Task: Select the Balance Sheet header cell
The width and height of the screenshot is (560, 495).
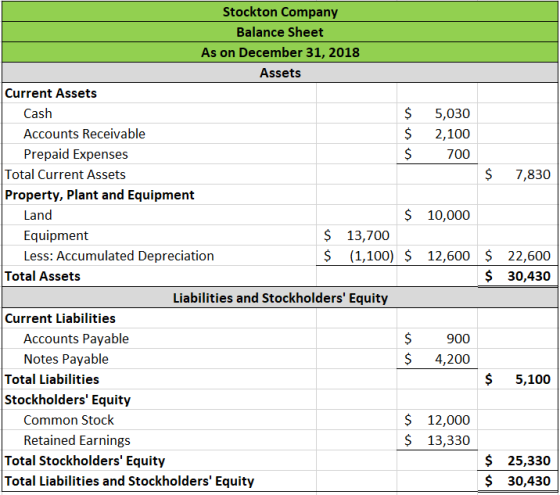Action: pyautogui.click(x=280, y=32)
